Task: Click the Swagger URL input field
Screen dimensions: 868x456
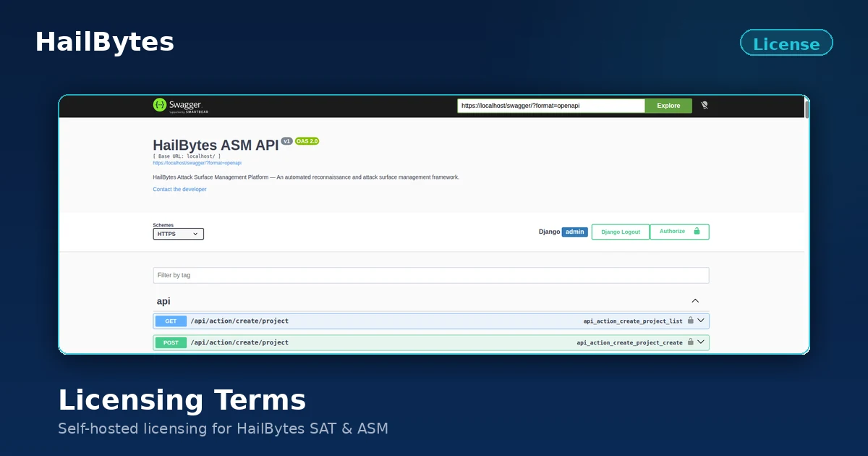Action: [x=551, y=106]
